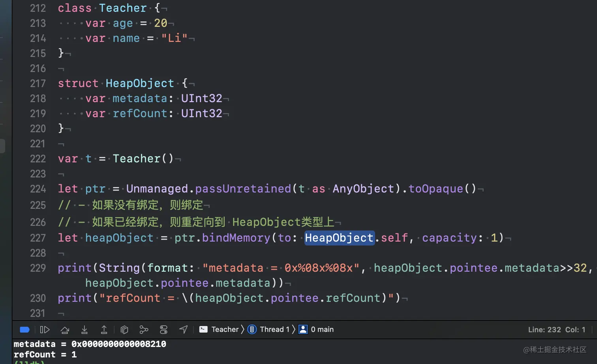Click the struct HeapObject name on line 217
Viewport: 597px width, 364px height.
140,83
